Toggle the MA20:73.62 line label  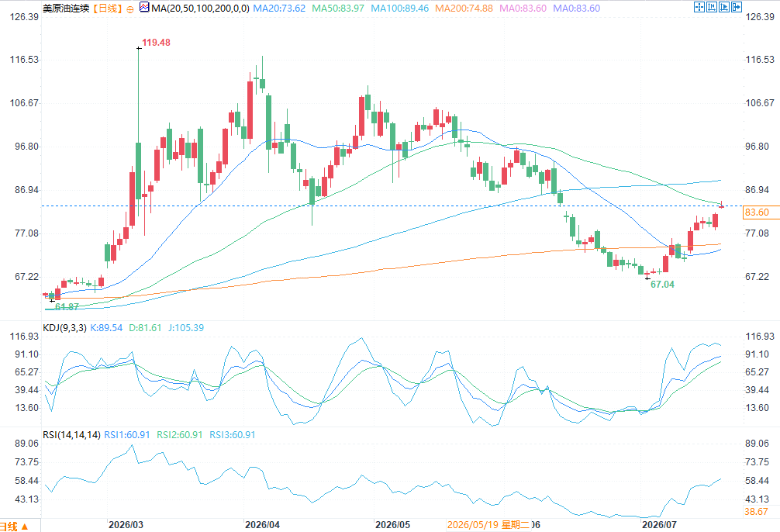coord(279,9)
